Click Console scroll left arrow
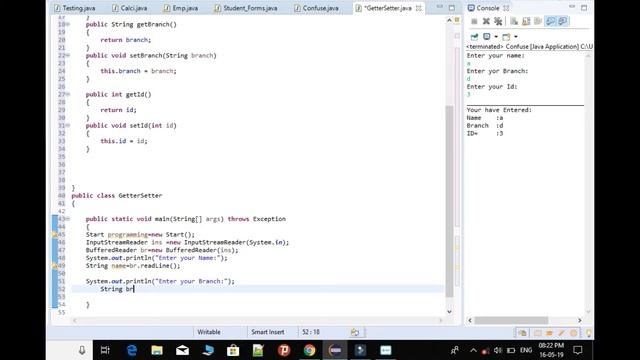This screenshot has height=360, width=640. (470, 320)
